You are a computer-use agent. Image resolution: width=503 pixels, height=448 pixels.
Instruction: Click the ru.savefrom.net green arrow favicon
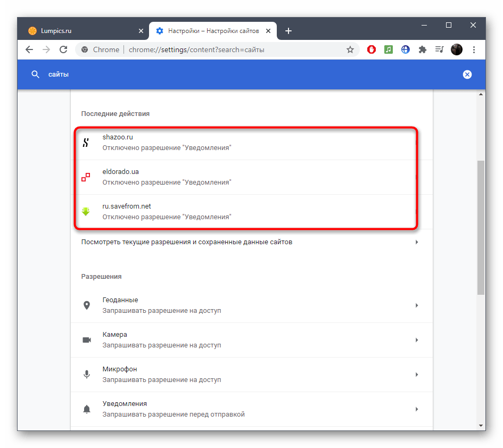point(86,211)
